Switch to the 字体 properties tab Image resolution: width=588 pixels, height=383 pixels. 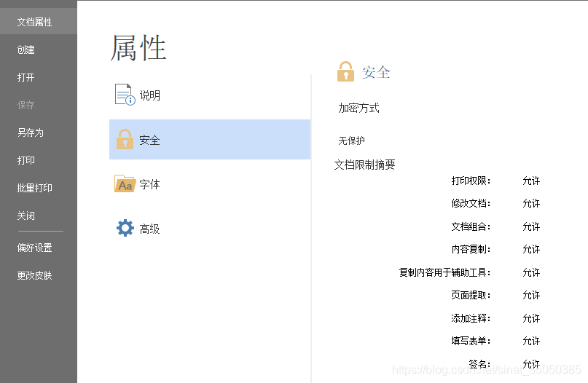(210, 184)
